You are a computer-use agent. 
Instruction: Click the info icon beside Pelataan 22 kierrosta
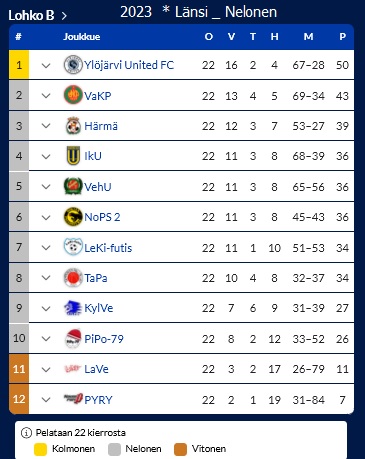click(26, 433)
